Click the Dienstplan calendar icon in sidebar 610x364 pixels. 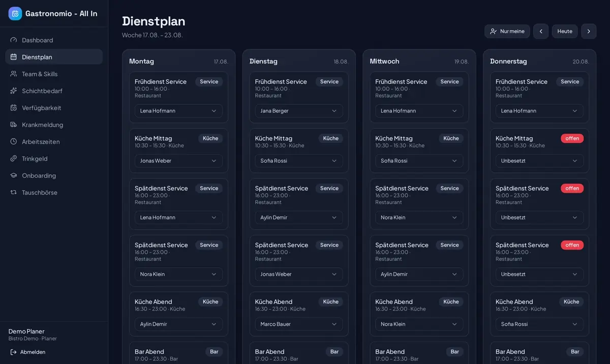14,57
